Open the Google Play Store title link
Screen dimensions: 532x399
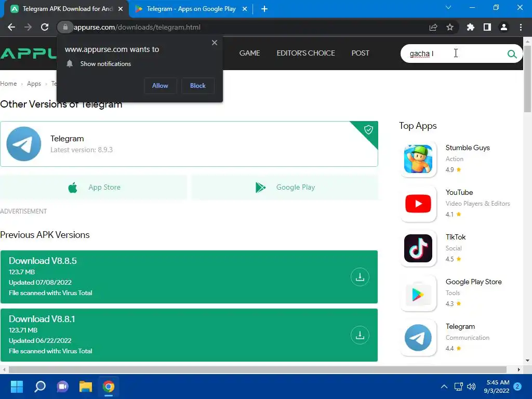tap(474, 282)
